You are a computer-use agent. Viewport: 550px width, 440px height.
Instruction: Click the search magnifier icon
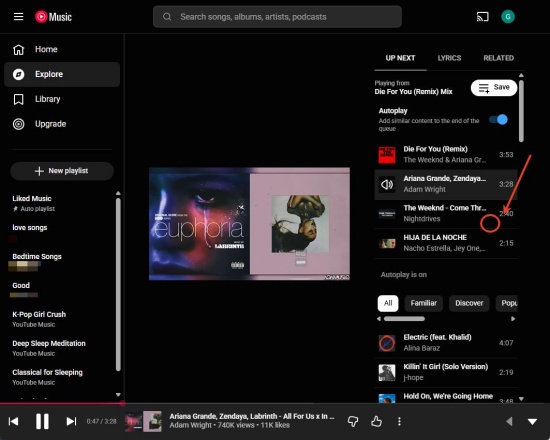tap(167, 16)
